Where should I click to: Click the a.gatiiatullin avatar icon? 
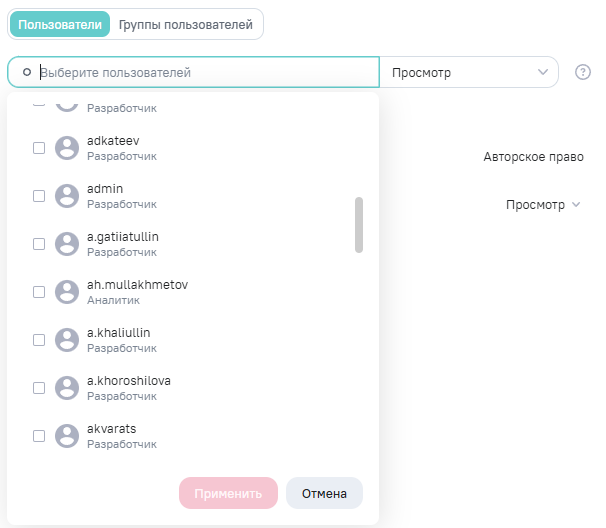click(67, 244)
